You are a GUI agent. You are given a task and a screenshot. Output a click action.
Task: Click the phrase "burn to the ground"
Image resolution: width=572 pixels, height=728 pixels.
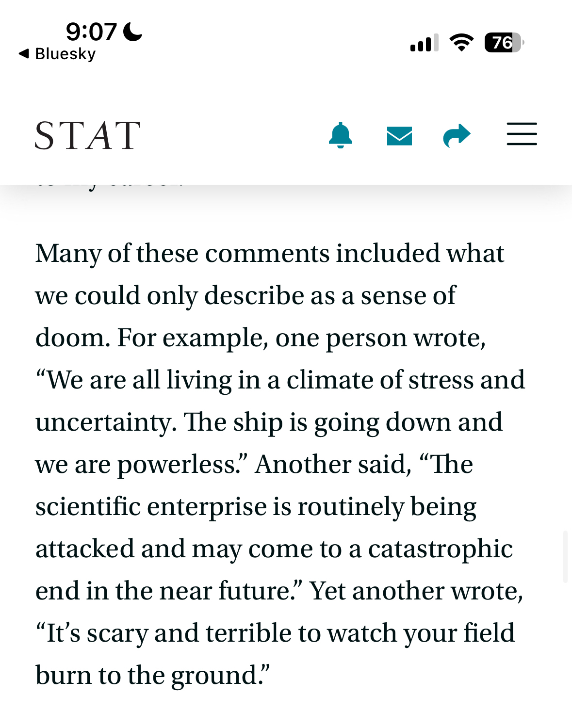152,676
